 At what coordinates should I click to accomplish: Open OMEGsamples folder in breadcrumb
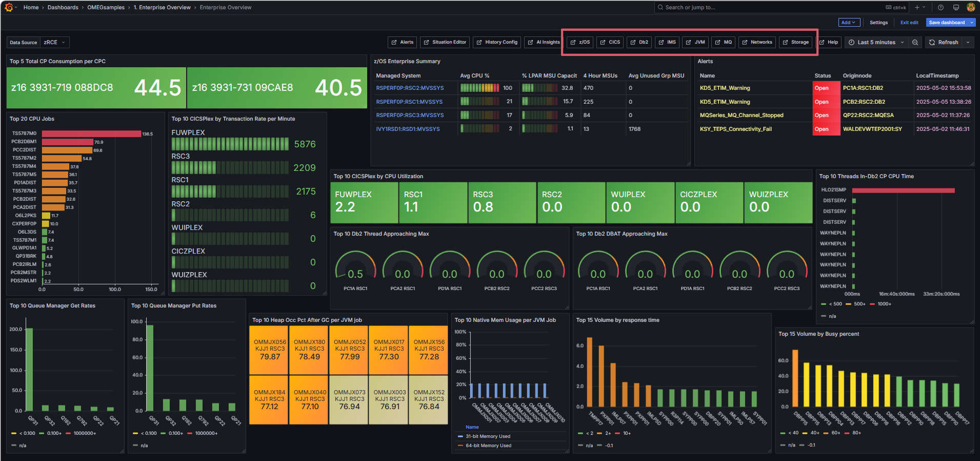pyautogui.click(x=106, y=7)
